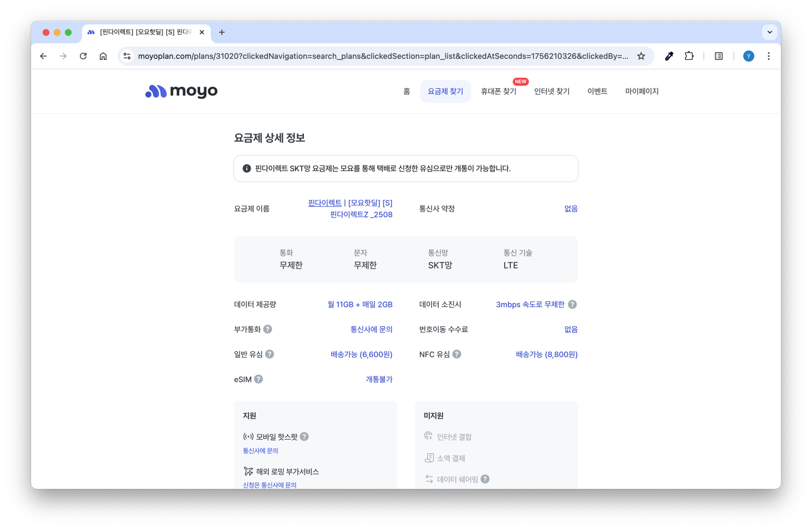This screenshot has height=530, width=812.
Task: Click the info icon in notice banner
Action: 247,168
